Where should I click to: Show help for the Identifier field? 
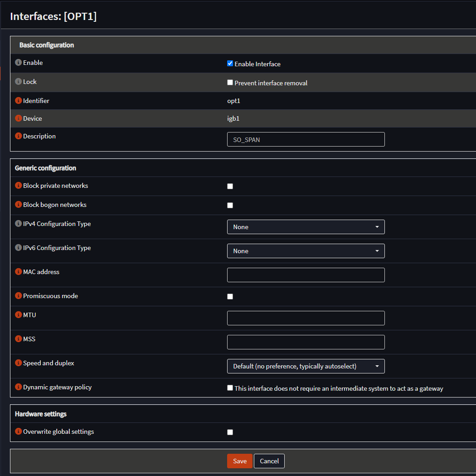tap(18, 100)
